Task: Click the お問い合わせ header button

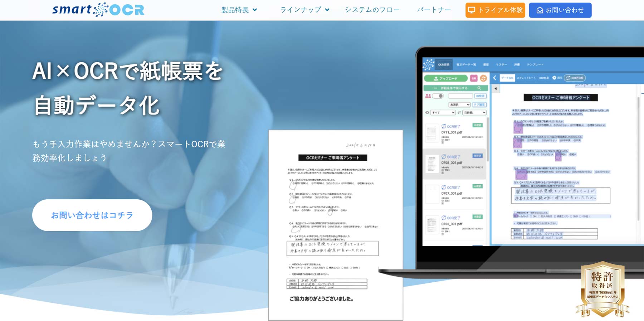Action: [x=560, y=10]
